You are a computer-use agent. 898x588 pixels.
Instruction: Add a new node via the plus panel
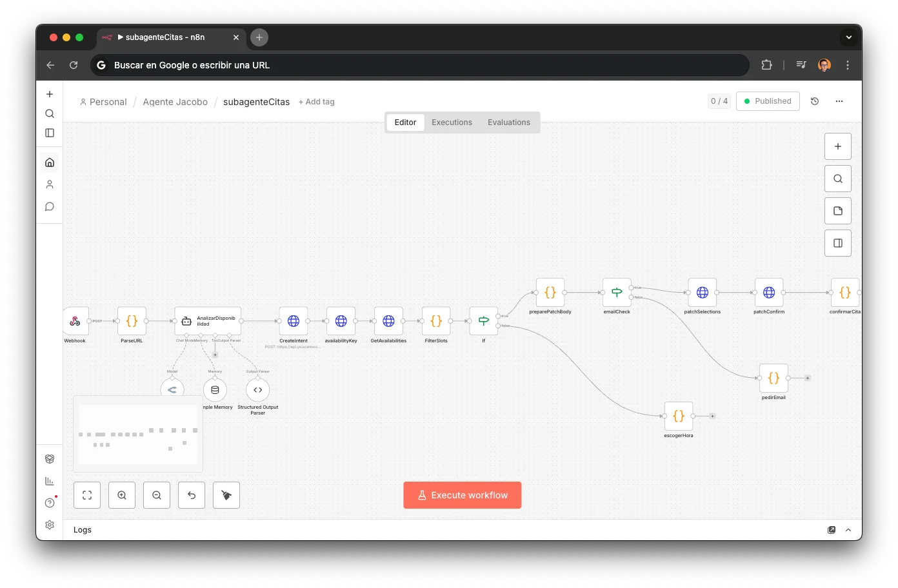(x=838, y=146)
